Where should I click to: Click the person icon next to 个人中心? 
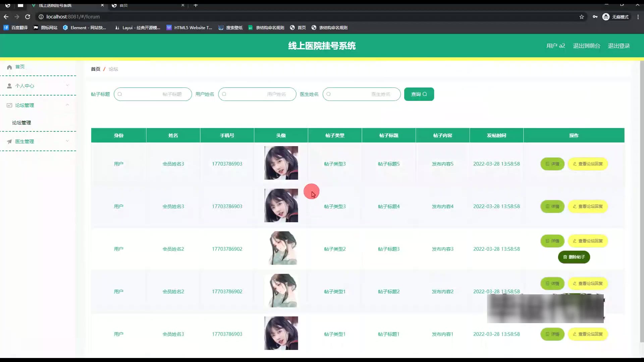pos(9,86)
